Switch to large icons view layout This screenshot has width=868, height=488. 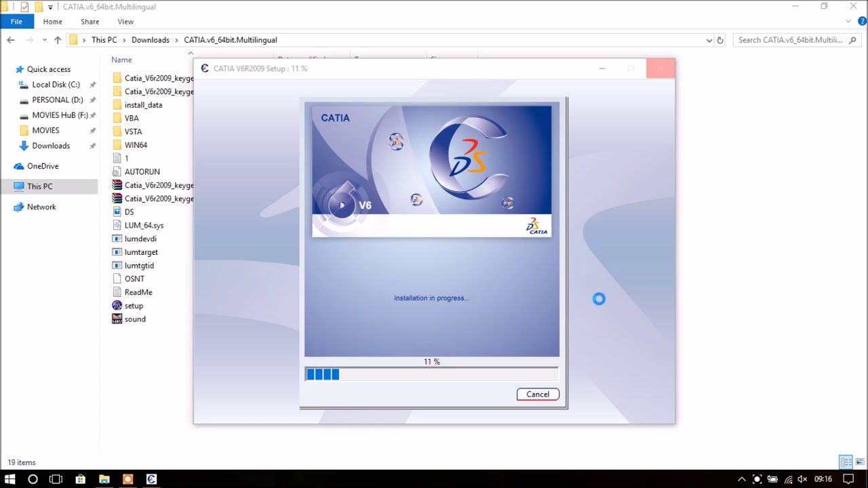point(859,462)
